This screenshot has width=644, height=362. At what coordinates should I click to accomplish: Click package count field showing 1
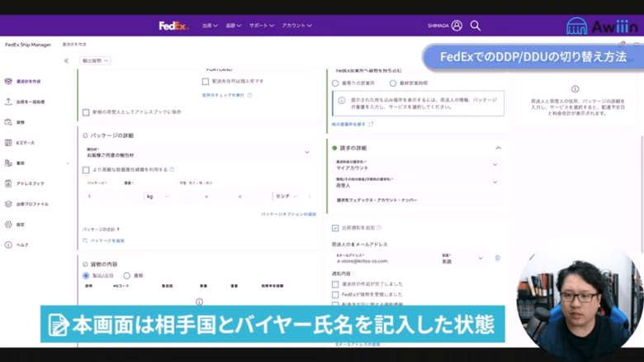click(x=102, y=196)
